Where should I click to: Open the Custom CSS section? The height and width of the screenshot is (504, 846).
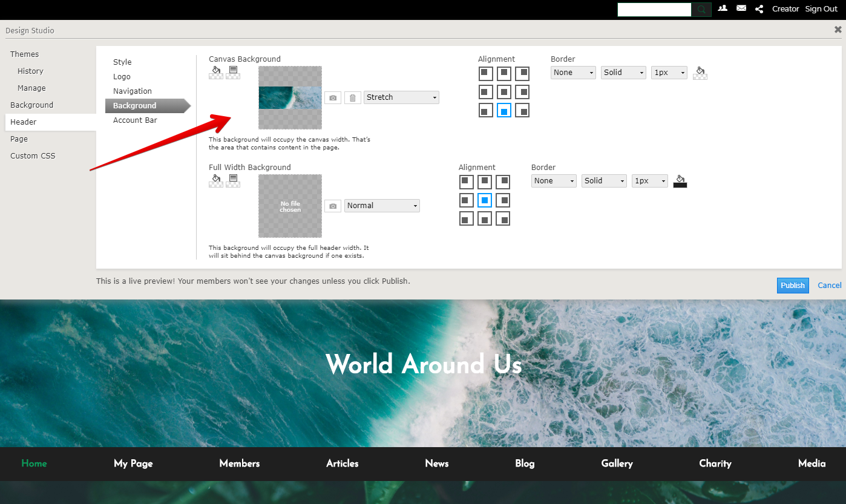coord(33,156)
